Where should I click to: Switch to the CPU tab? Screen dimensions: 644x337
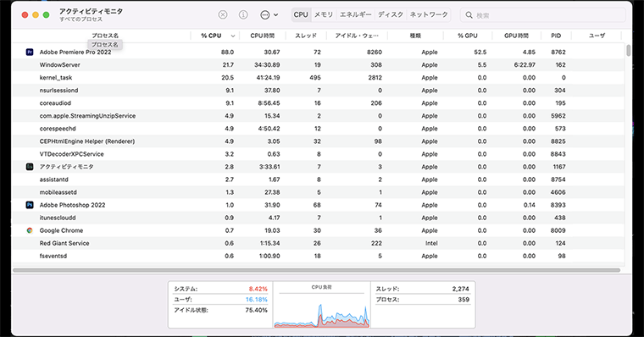point(301,14)
